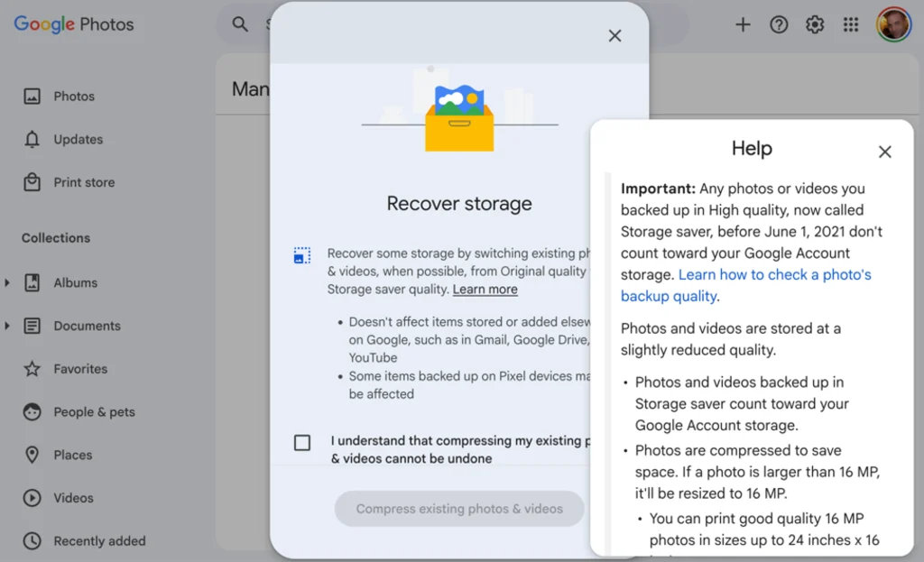Open the Google apps grid
924x562 pixels.
pos(851,24)
